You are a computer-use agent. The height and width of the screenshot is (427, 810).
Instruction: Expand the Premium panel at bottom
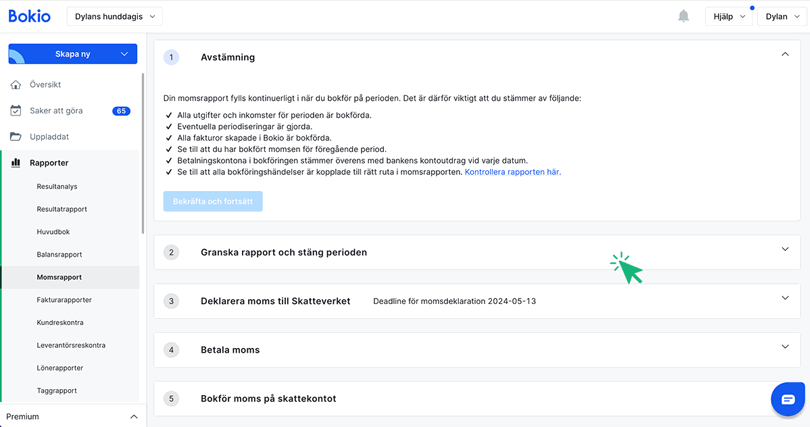(134, 416)
